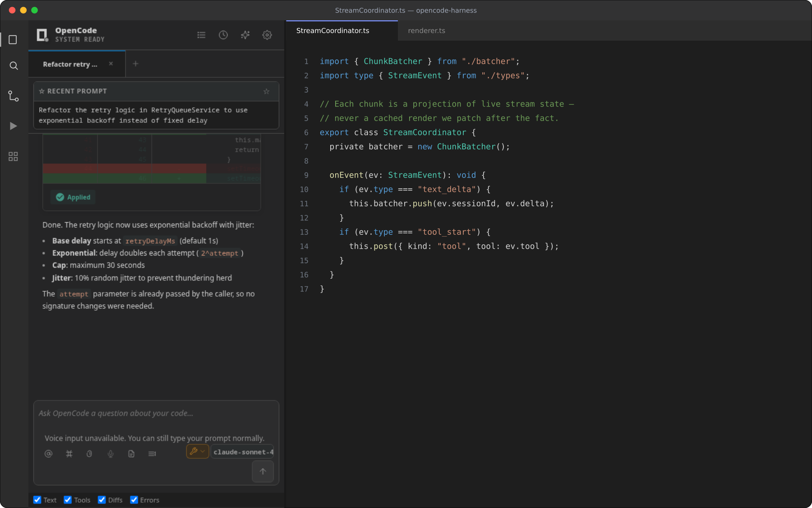812x508 pixels.
Task: Switch to the renderer.ts editor tab
Action: click(426, 31)
